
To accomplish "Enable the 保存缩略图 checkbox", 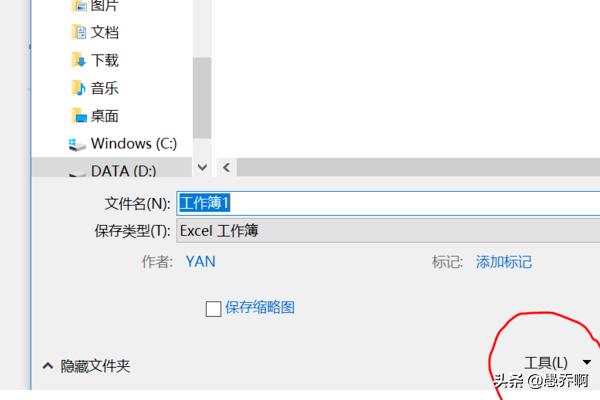I will click(213, 309).
